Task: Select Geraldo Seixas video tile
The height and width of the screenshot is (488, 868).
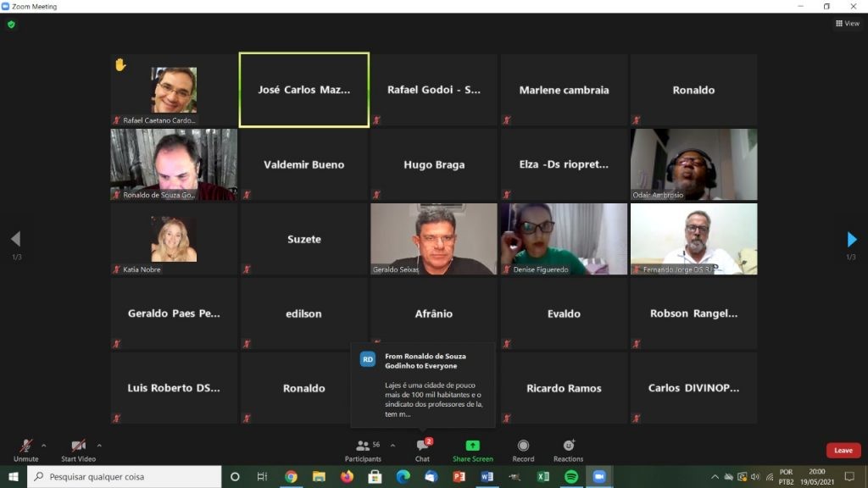Action: point(433,239)
